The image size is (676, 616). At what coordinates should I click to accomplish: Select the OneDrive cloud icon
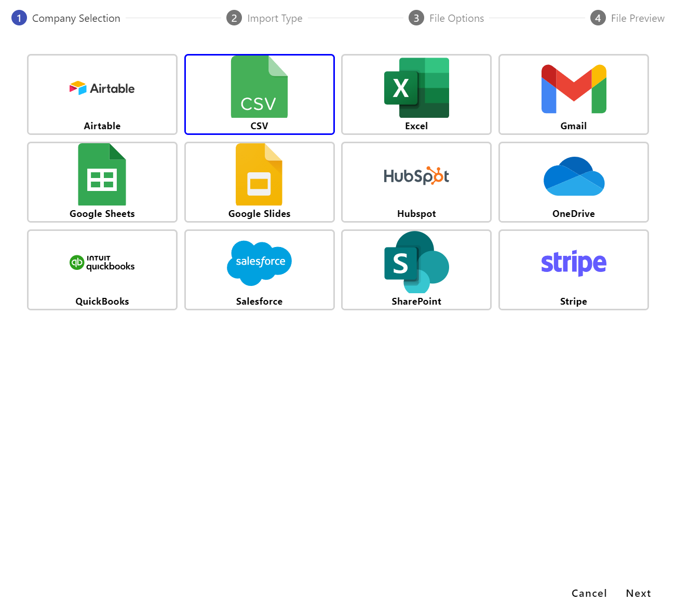[x=574, y=176]
